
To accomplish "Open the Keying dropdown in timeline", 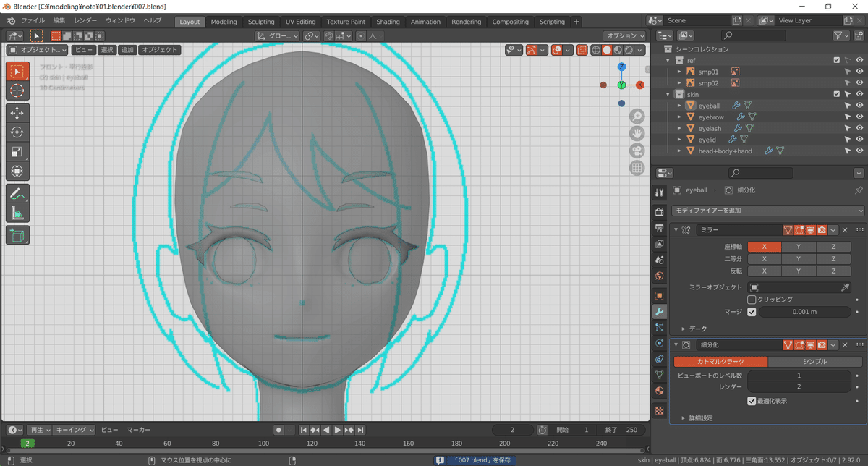I will tap(74, 430).
